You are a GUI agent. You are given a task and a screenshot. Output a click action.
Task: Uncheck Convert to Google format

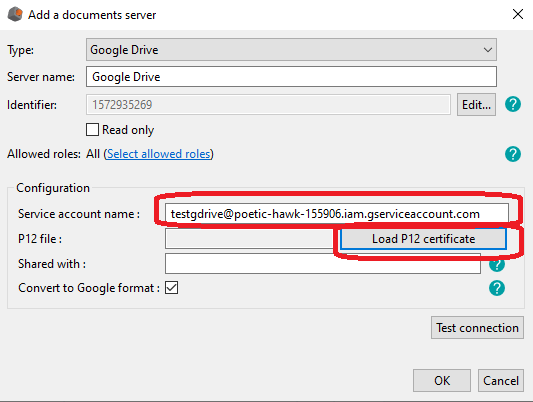tap(172, 288)
